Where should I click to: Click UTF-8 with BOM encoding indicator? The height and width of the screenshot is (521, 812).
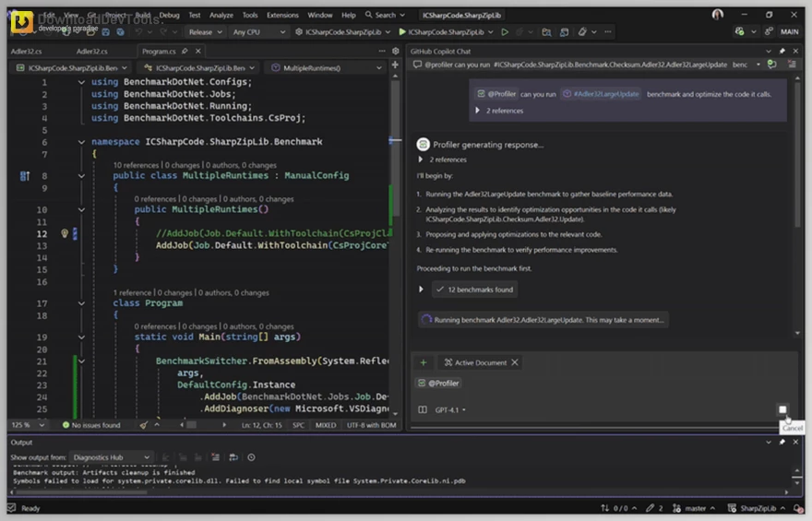[371, 425]
